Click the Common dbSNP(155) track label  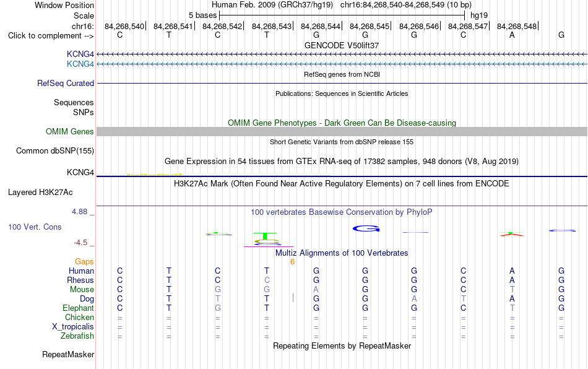[55, 150]
